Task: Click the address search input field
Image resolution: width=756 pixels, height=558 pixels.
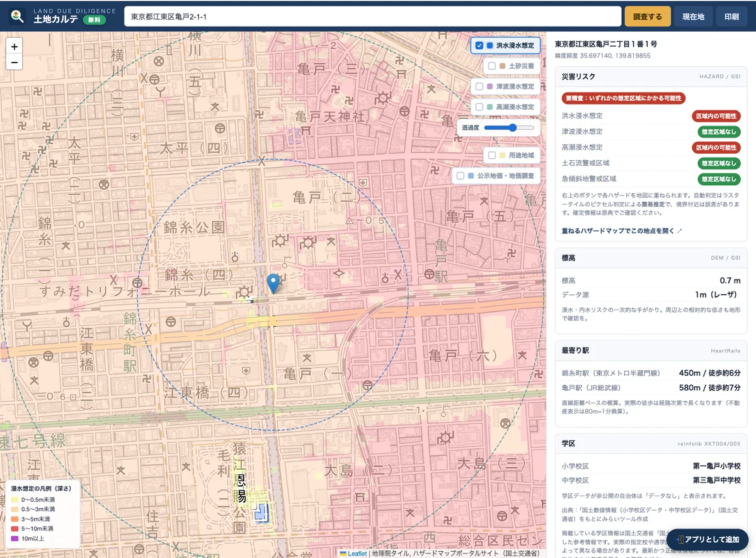Action: [x=373, y=16]
